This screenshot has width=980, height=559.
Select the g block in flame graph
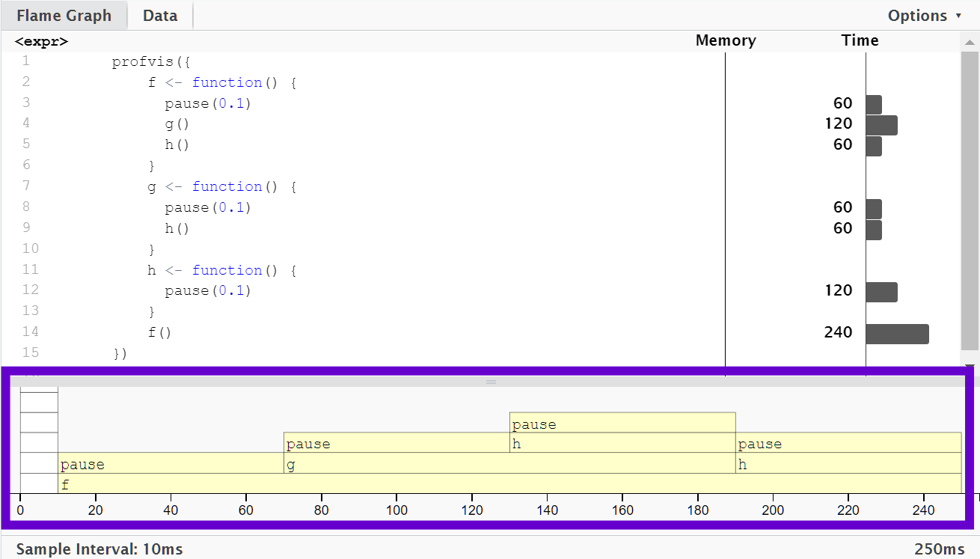509,463
